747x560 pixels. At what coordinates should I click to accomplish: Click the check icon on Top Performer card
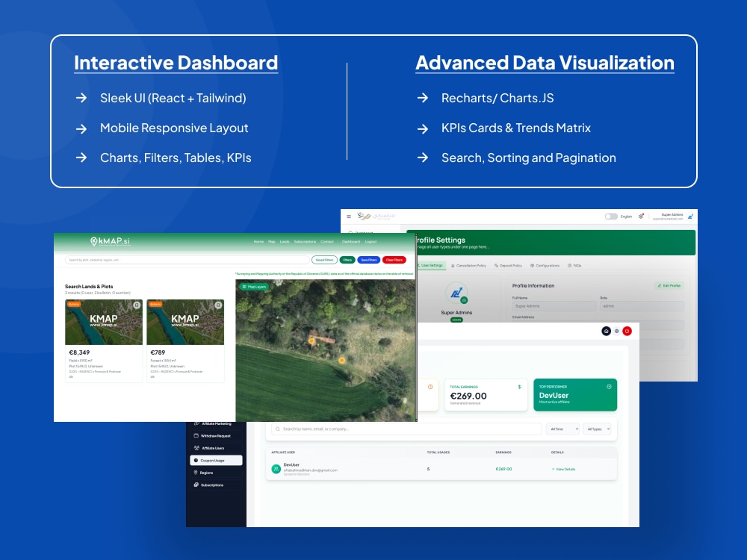(609, 387)
